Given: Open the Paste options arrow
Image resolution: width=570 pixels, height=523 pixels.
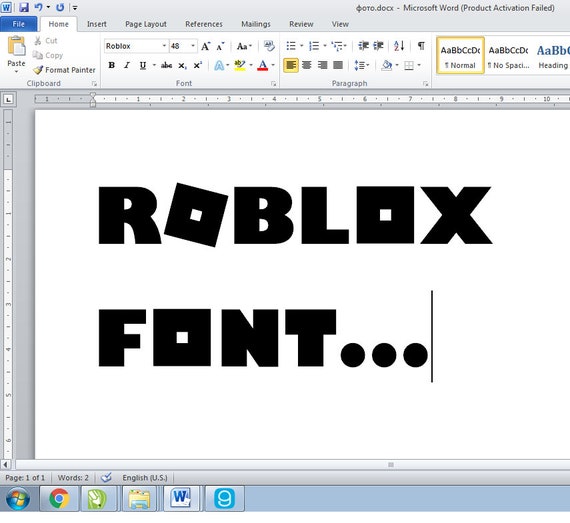Looking at the screenshot, I should pos(16,71).
